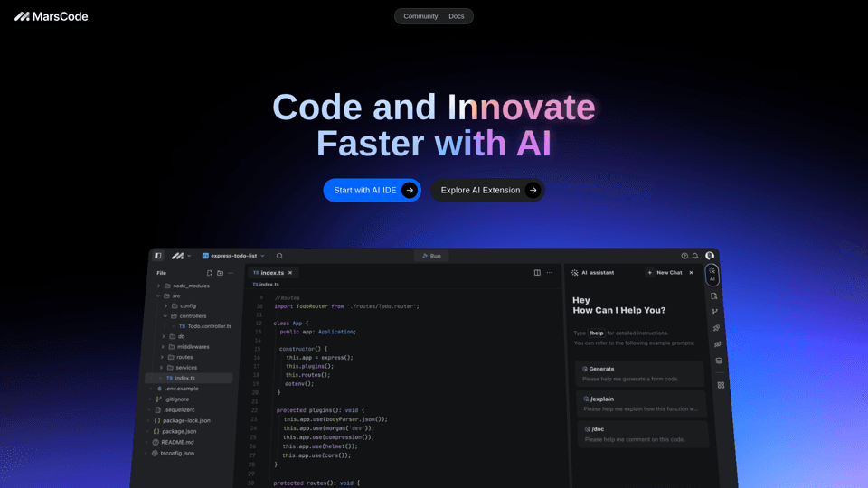
Task: Click the new file icon in File panel
Action: click(x=209, y=273)
